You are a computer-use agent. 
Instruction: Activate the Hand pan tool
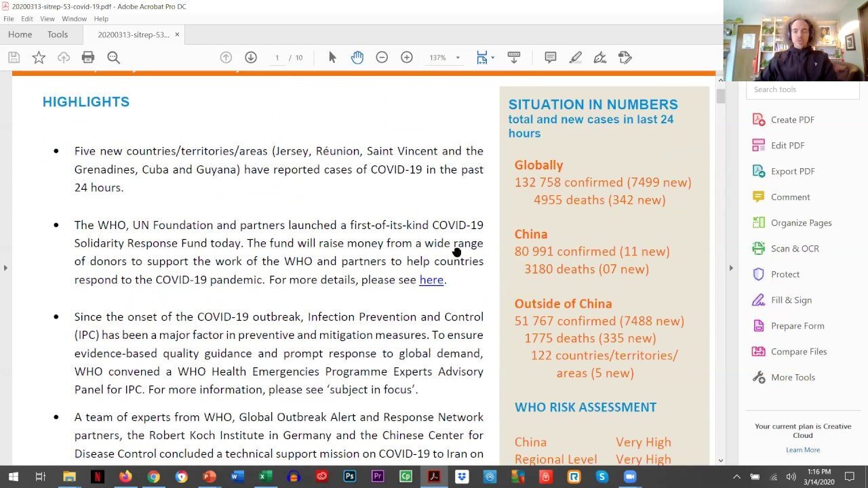357,58
